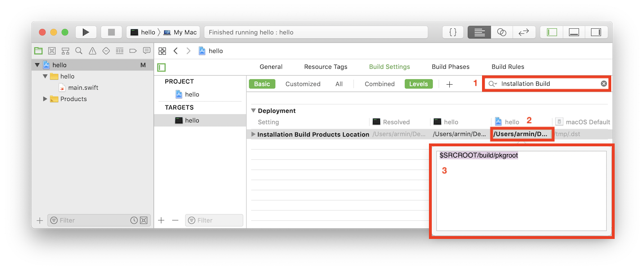Viewport: 644px width, 270px height.
Task: Collapse the hello project root in navigator
Action: [37, 65]
